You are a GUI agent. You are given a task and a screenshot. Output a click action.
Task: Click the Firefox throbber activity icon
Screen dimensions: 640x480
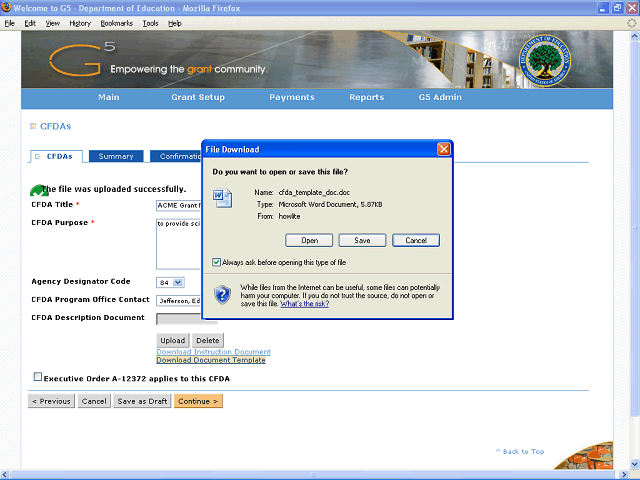pos(631,23)
